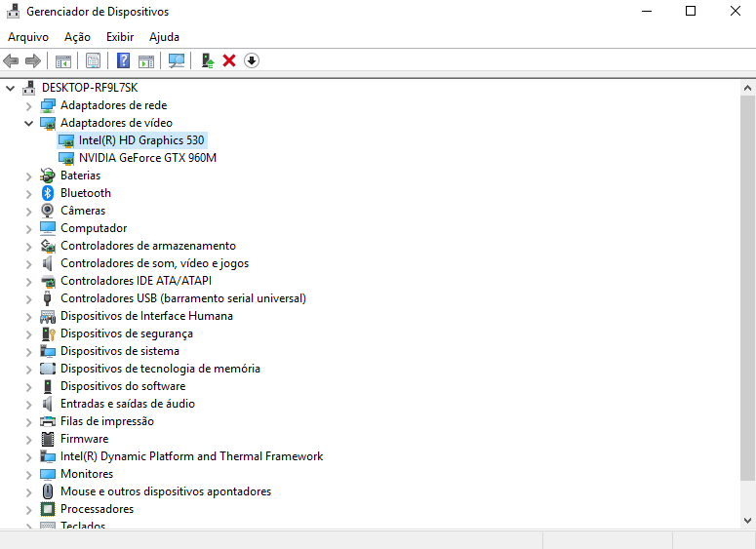
Task: Click the Controladores USB plug icon
Action: tap(47, 298)
